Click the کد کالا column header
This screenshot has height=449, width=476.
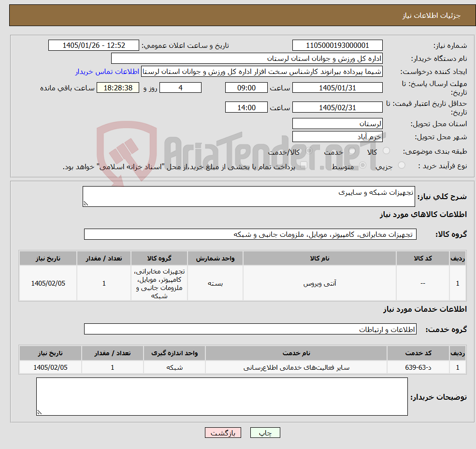click(x=423, y=259)
